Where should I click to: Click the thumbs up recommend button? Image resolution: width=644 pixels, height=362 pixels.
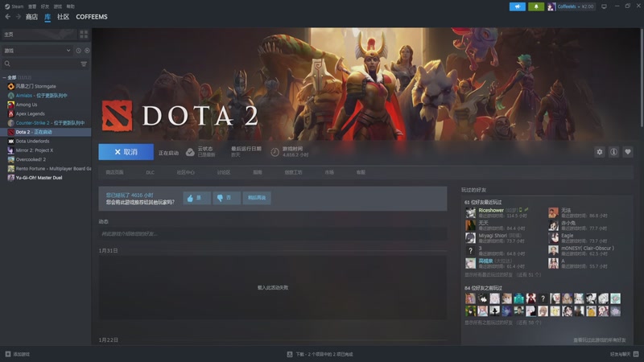click(x=196, y=198)
